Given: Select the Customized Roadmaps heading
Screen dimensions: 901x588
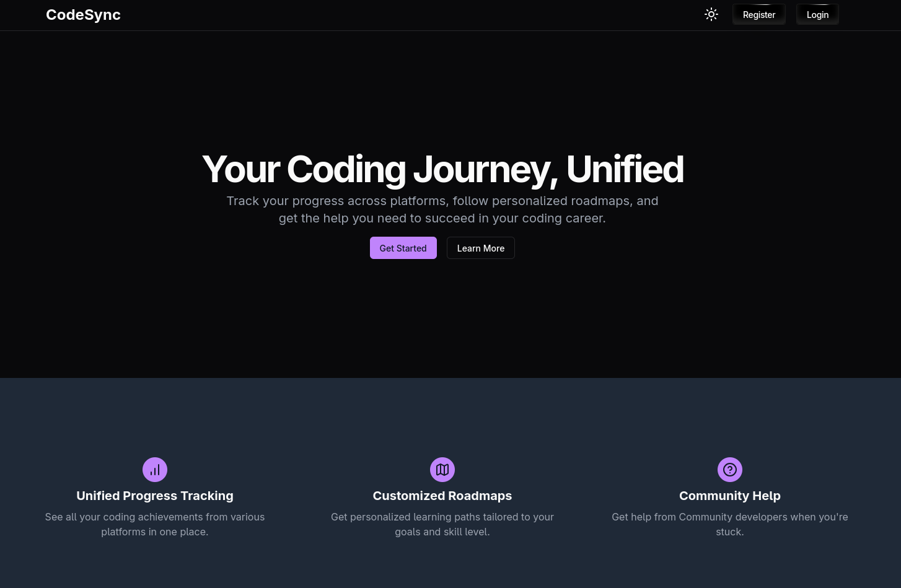Looking at the screenshot, I should [442, 496].
